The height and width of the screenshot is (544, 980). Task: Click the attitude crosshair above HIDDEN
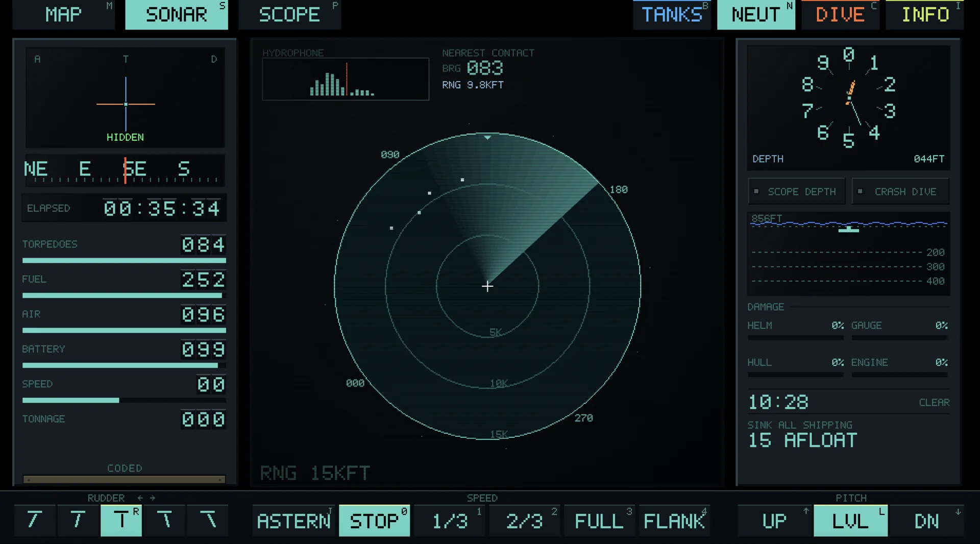(126, 104)
